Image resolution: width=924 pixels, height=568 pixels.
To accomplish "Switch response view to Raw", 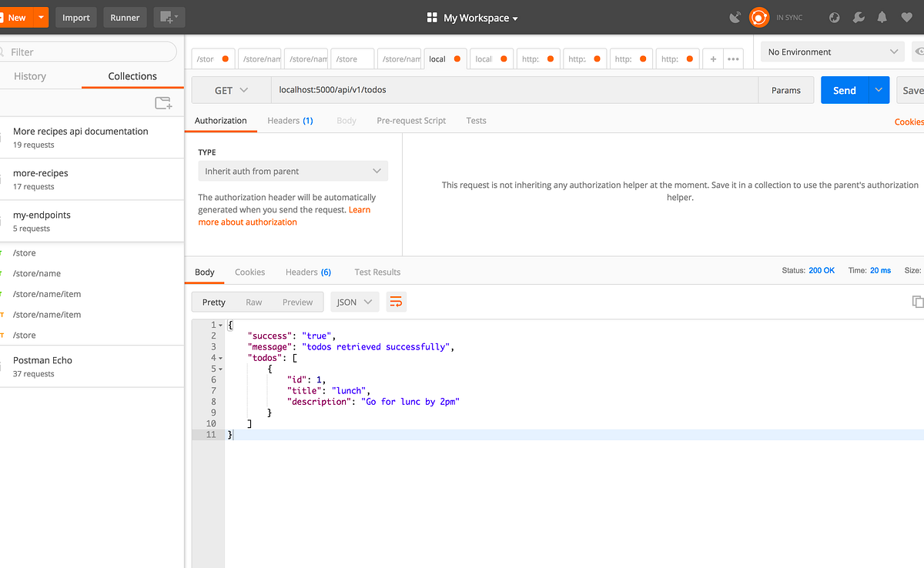I will point(254,302).
